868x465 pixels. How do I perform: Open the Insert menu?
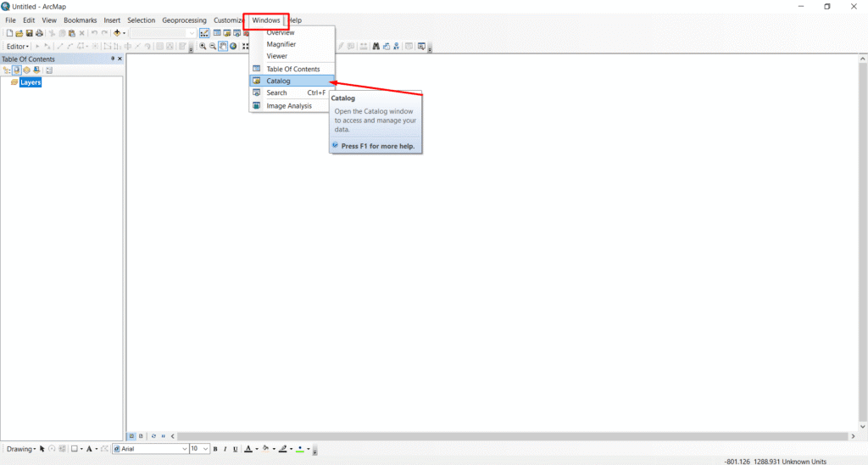112,20
